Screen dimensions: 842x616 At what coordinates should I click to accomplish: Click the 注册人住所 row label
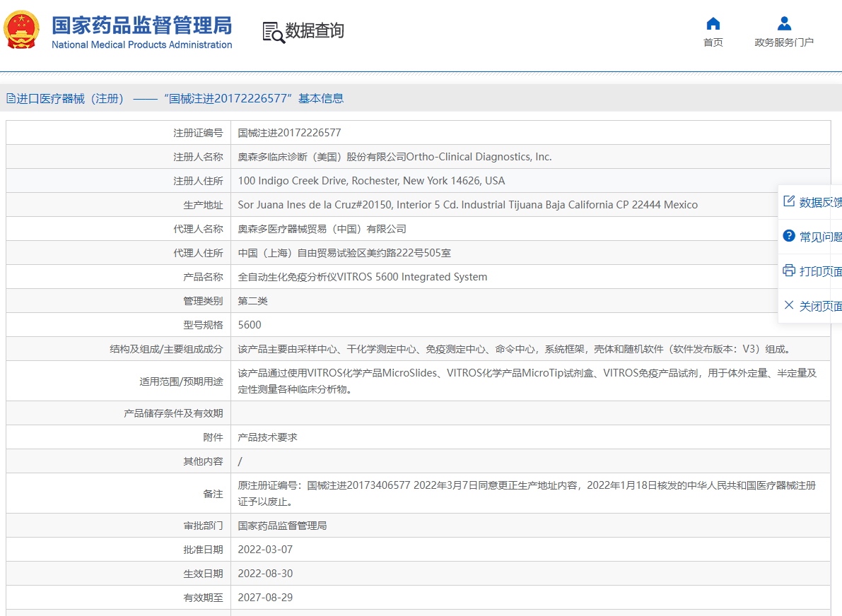(198, 181)
